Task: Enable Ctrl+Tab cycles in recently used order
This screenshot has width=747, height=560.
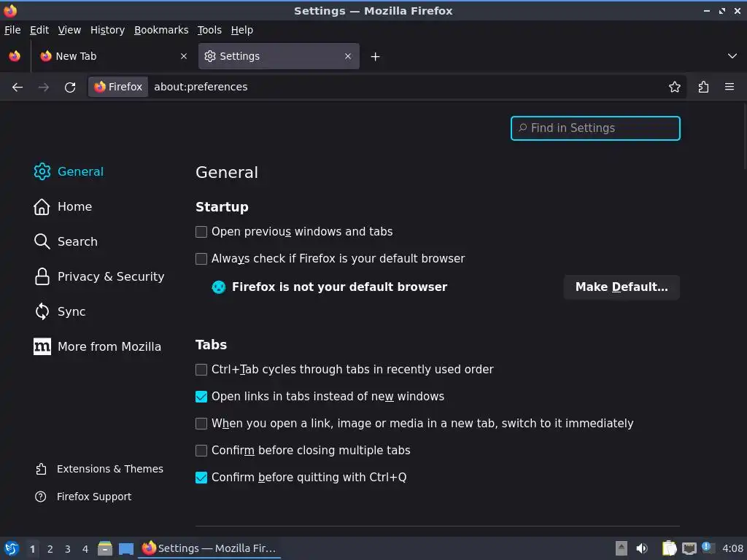Action: click(x=201, y=370)
